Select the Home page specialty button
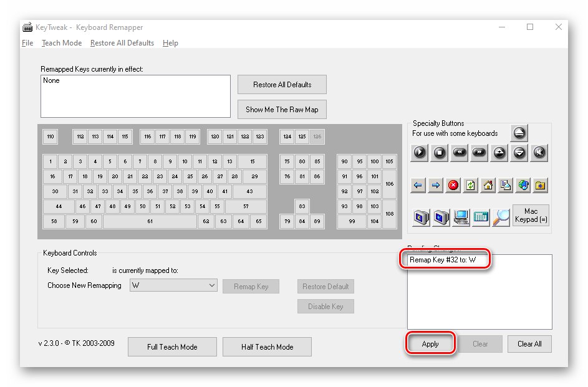Image resolution: width=588 pixels, height=387 pixels. pos(488,185)
